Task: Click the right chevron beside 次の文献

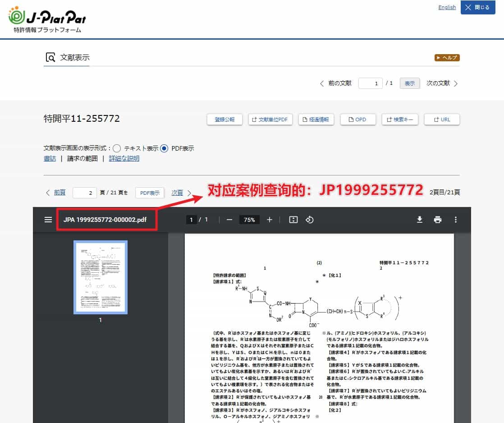Action: pyautogui.click(x=455, y=83)
